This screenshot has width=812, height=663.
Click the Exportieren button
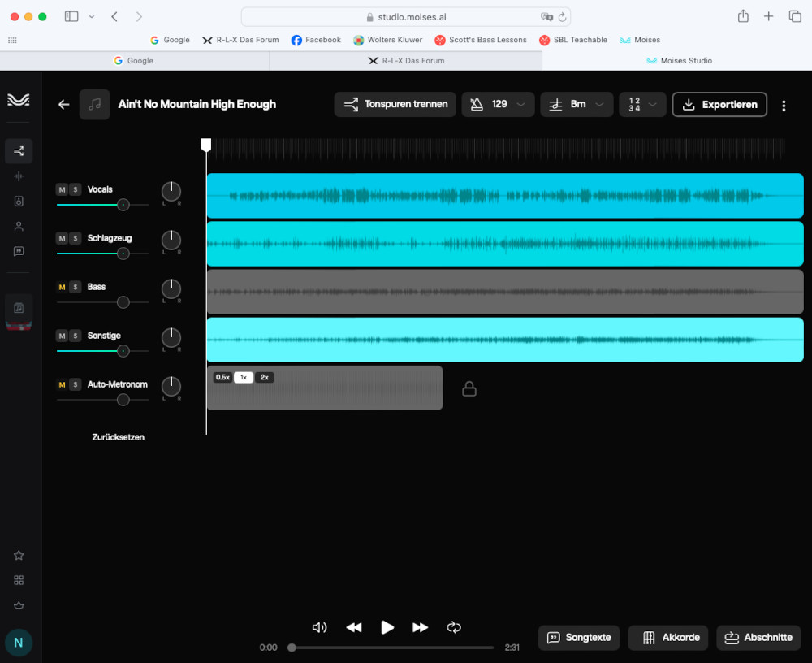[x=719, y=104]
